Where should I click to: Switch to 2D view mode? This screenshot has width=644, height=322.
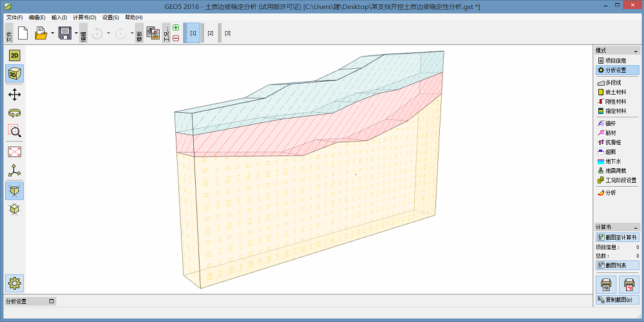[x=14, y=55]
